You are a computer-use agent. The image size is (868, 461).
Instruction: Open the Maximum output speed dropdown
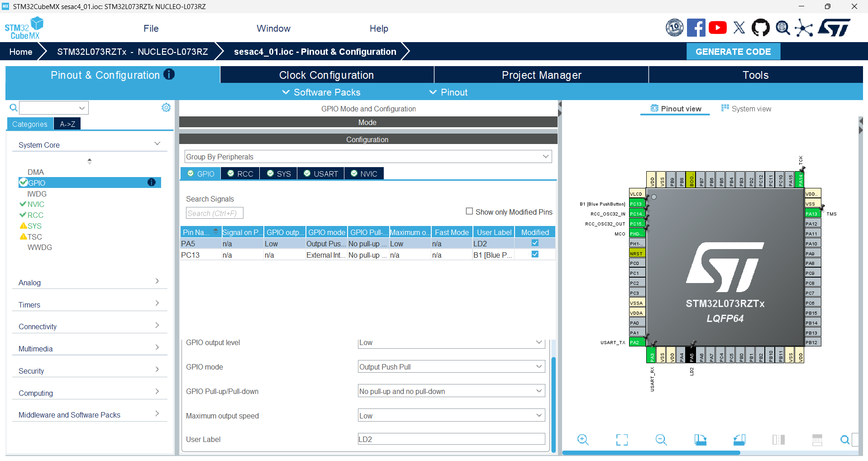(x=451, y=416)
